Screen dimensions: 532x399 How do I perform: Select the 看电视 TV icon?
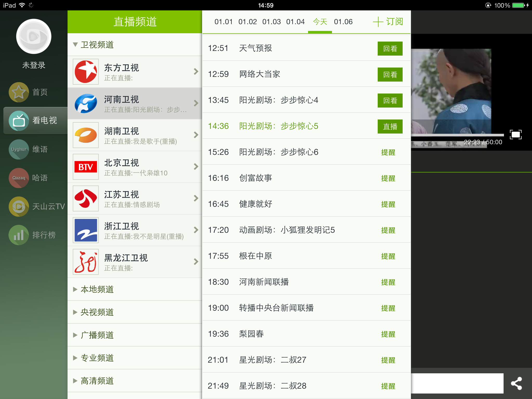(x=19, y=121)
